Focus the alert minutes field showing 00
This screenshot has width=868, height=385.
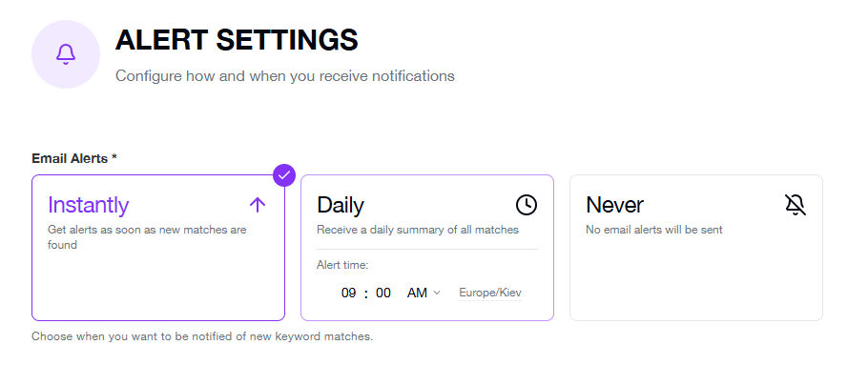click(383, 293)
